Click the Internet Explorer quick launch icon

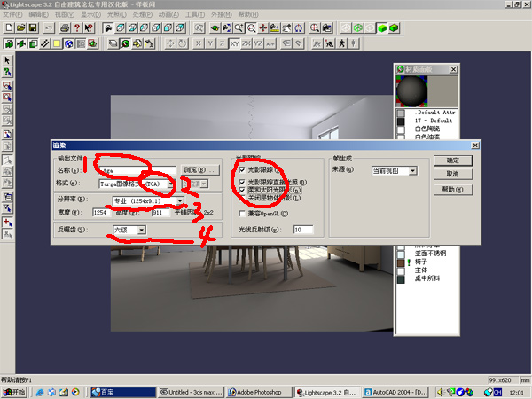coord(40,392)
